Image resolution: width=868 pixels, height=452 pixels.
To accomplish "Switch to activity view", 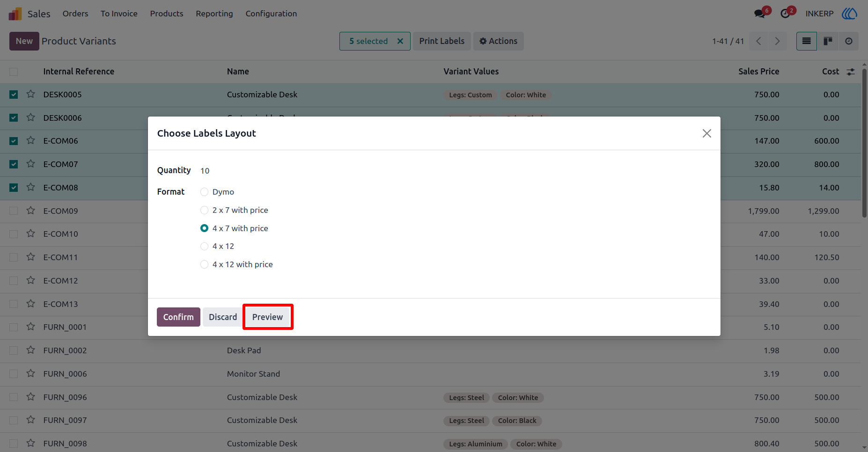I will [849, 41].
